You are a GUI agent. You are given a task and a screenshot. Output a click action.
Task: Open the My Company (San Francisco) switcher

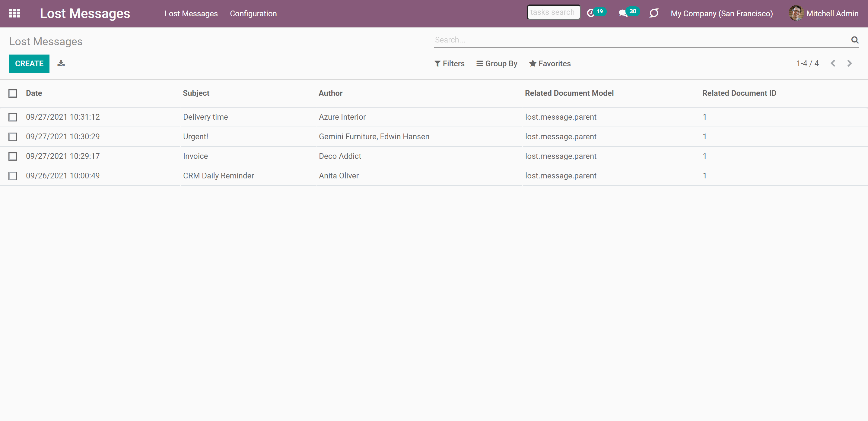click(721, 14)
